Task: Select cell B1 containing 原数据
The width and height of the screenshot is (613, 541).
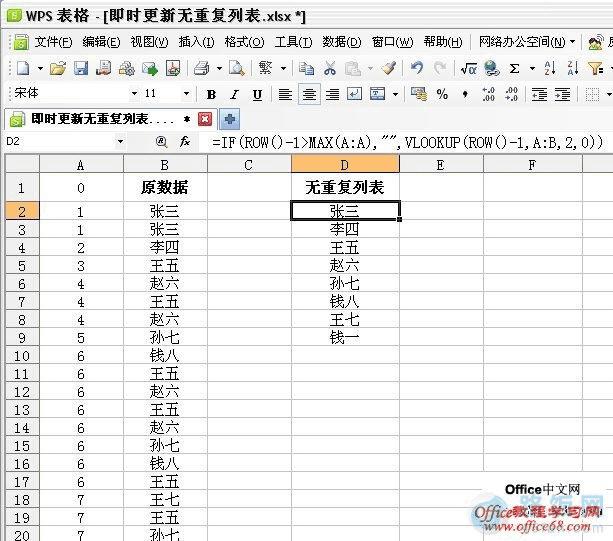Action: point(165,188)
